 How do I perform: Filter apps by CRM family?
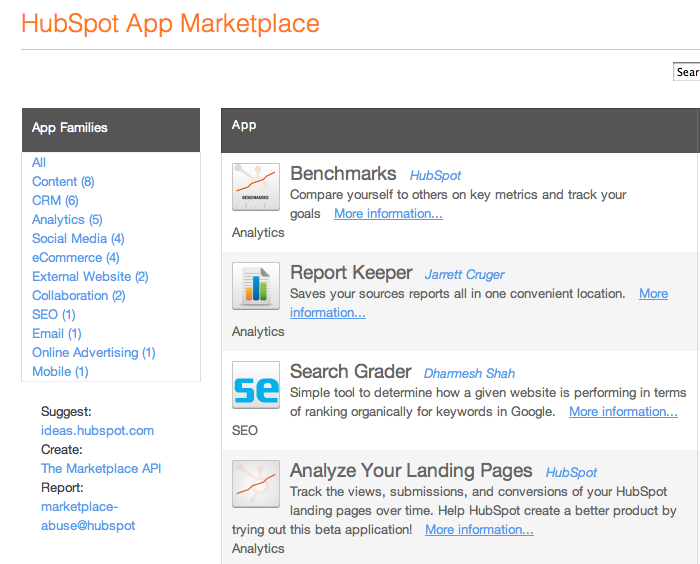coord(55,200)
